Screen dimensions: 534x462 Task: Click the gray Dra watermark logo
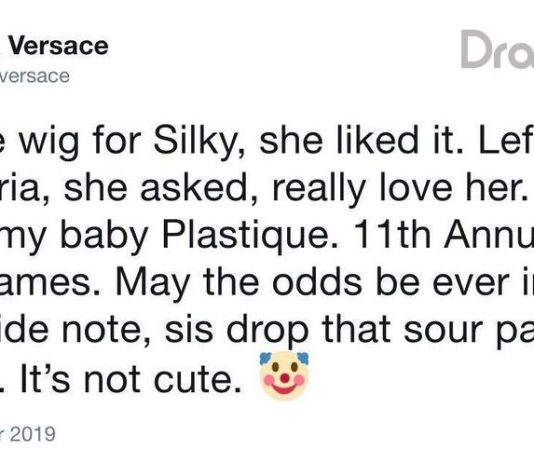pos(497,49)
